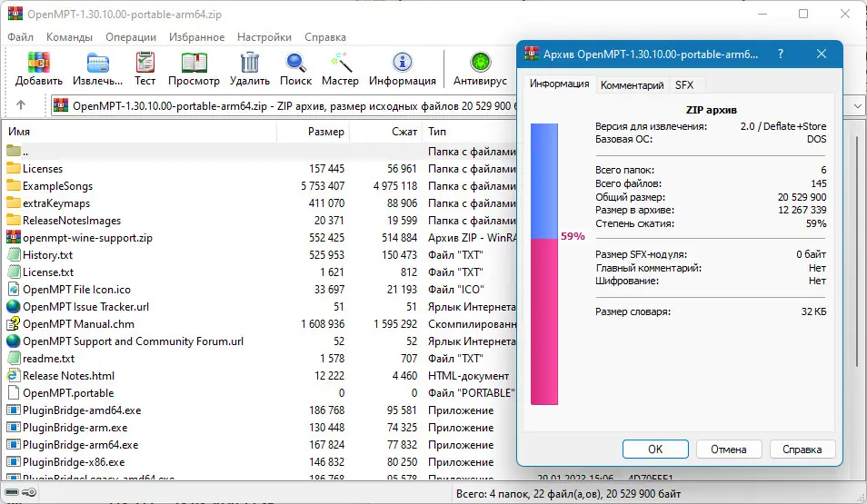Click the extraKeymaps folder icon
The height and width of the screenshot is (504, 867).
[x=14, y=203]
